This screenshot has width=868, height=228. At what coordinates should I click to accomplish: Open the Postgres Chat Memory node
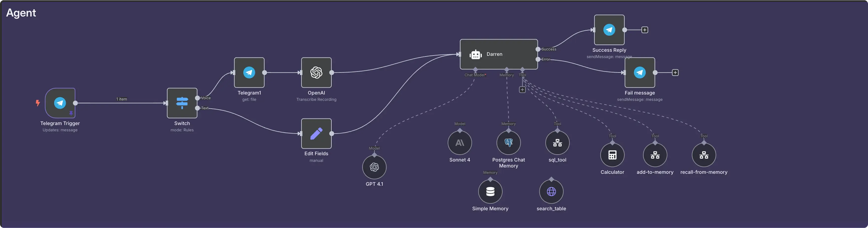[508, 143]
